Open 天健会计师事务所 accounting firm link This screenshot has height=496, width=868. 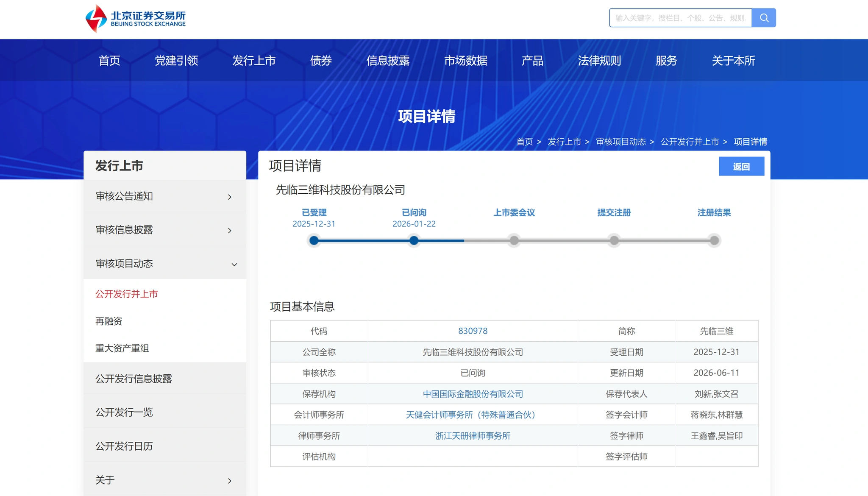(x=473, y=415)
